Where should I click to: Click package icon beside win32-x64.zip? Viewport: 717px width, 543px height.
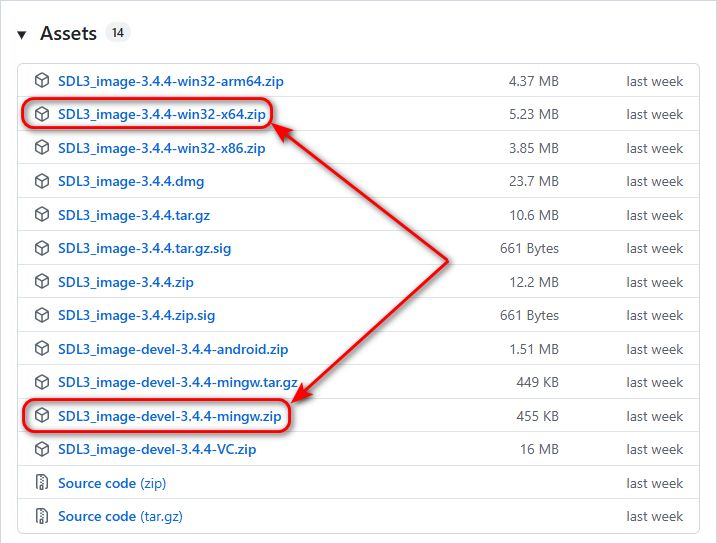(42, 114)
